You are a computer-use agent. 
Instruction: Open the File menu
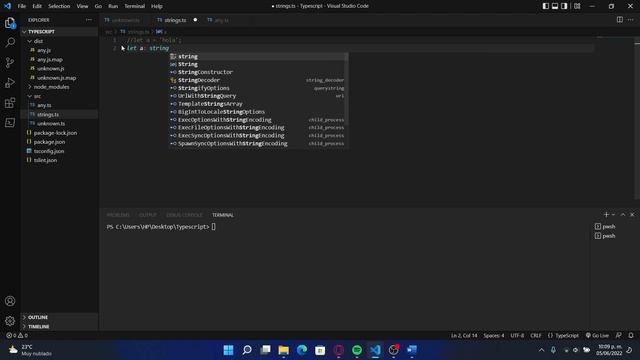(22, 6)
